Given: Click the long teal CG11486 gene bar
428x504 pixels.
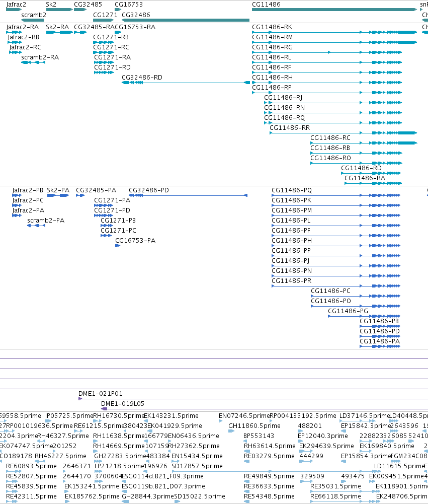Looking at the screenshot, I should [x=334, y=10].
